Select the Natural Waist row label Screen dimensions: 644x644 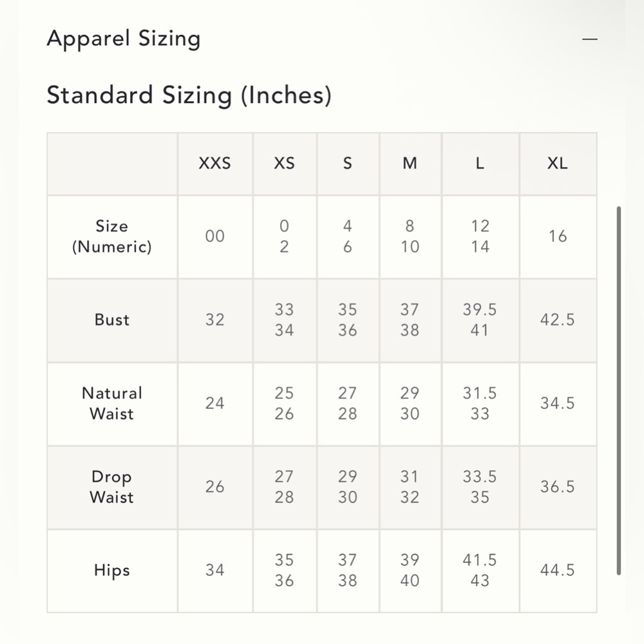coord(111,403)
